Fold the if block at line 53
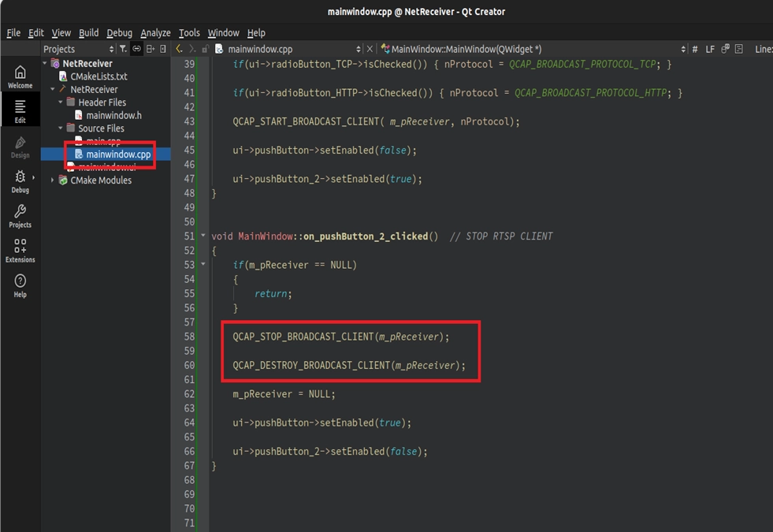The width and height of the screenshot is (773, 532). pos(203,264)
